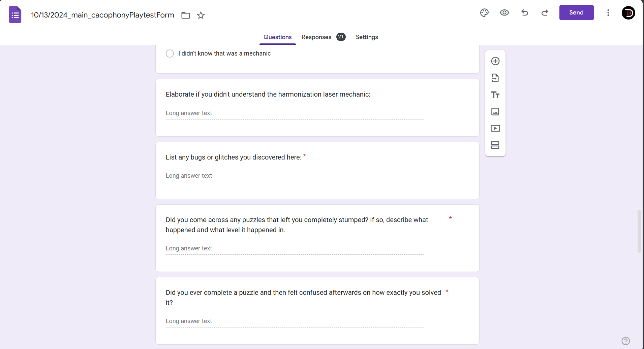644x349 pixels.
Task: Open the Customize theme palette
Action: pyautogui.click(x=484, y=13)
